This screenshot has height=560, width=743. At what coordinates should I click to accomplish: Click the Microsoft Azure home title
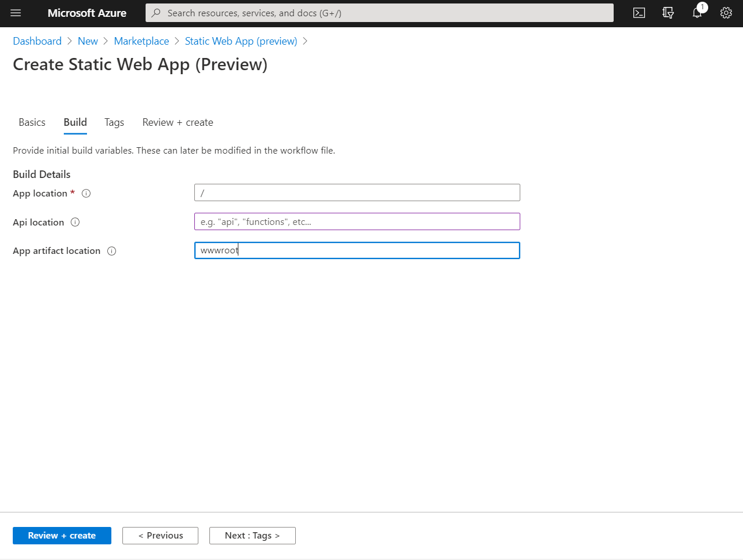point(87,13)
